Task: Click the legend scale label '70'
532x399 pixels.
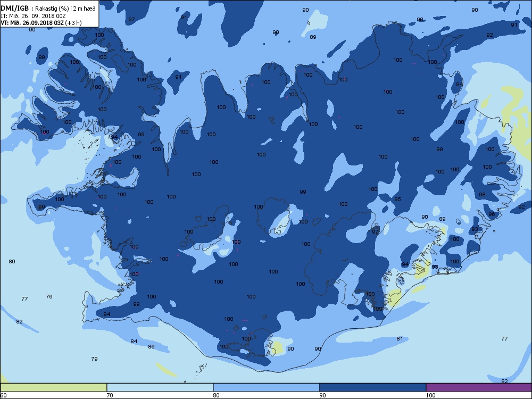Action: pyautogui.click(x=110, y=395)
